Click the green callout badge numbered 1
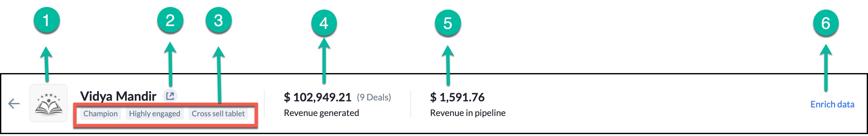 [46, 20]
